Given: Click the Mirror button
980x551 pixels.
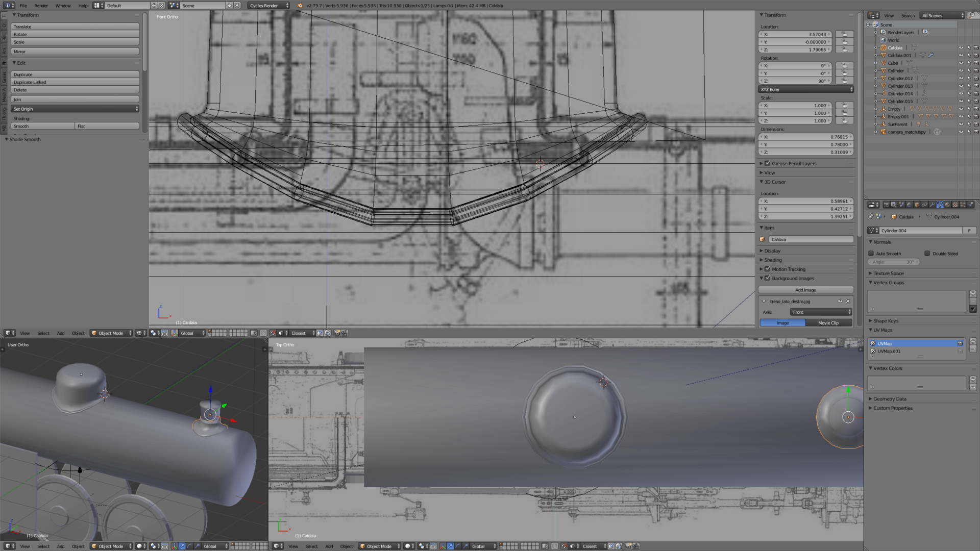Looking at the screenshot, I should [x=75, y=52].
